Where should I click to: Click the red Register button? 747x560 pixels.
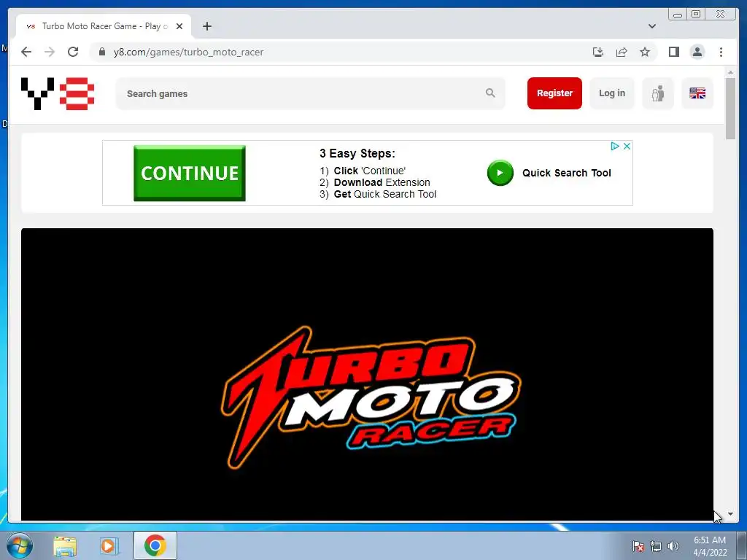pyautogui.click(x=554, y=93)
